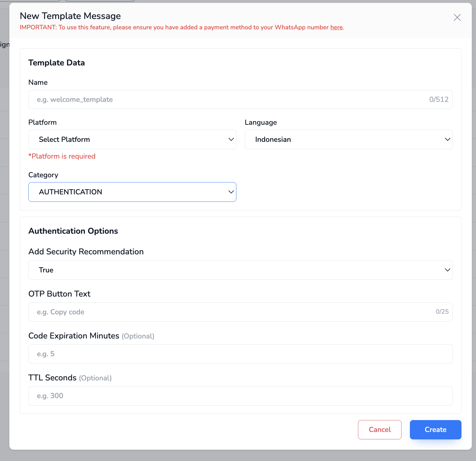Screen dimensions: 476x461
Task: Click the Template Data section heading
Action: pyautogui.click(x=56, y=63)
